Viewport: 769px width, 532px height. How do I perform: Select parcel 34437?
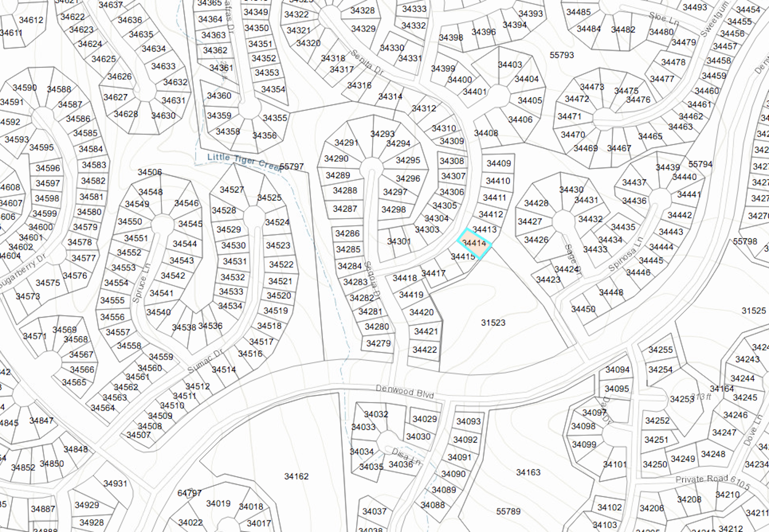click(x=634, y=182)
